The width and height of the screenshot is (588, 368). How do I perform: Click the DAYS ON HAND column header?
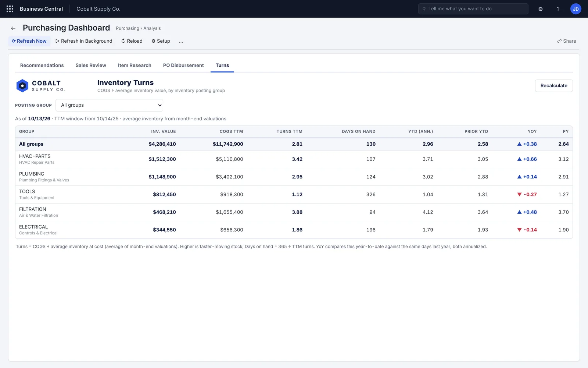pyautogui.click(x=359, y=131)
